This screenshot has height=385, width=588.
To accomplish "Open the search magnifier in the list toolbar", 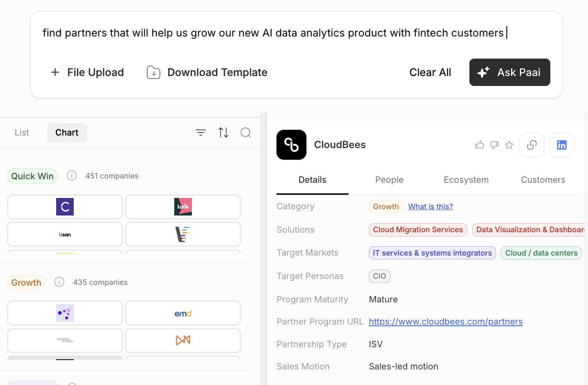I will tap(246, 132).
